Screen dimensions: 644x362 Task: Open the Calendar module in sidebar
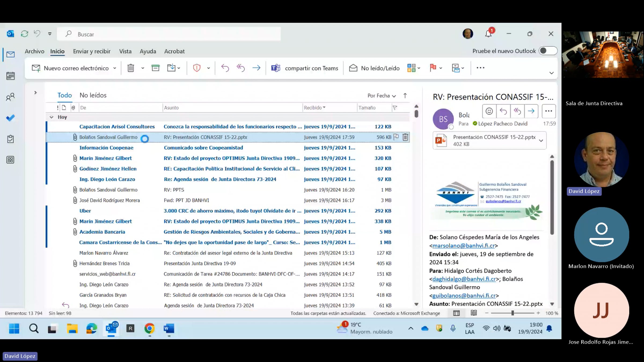(x=10, y=76)
